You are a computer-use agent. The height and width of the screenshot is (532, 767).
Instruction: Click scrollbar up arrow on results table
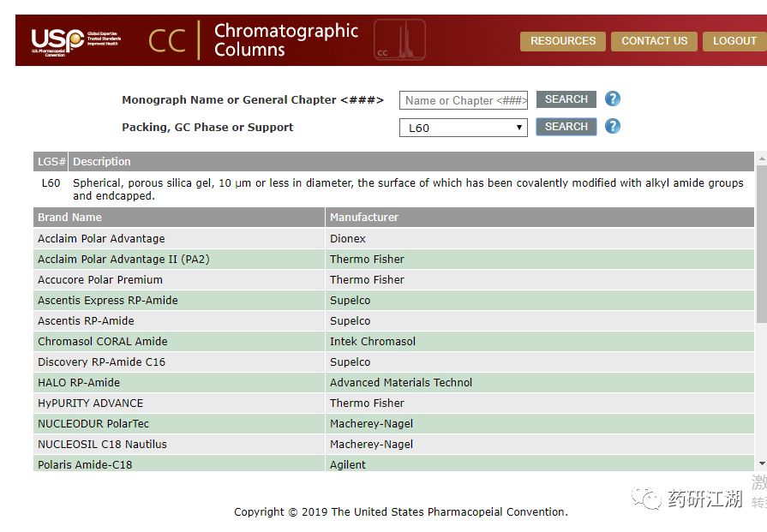point(762,158)
